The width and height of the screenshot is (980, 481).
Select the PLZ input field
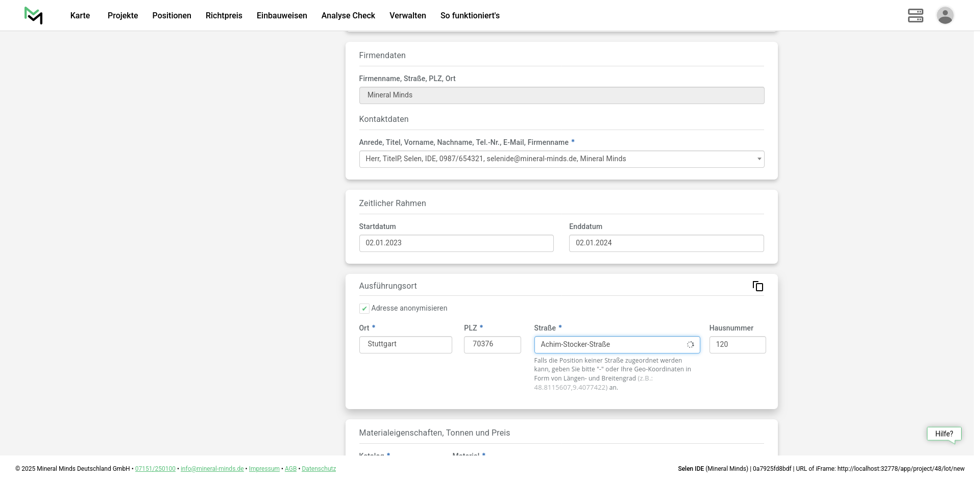(x=492, y=344)
